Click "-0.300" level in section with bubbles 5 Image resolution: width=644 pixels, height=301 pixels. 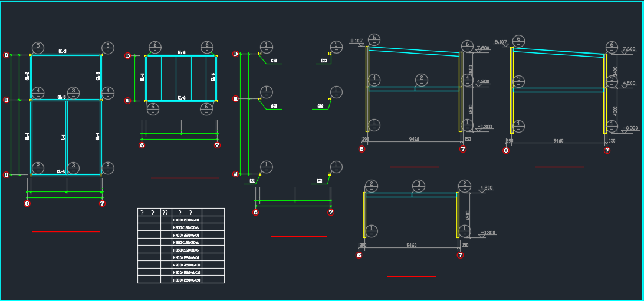(x=630, y=128)
